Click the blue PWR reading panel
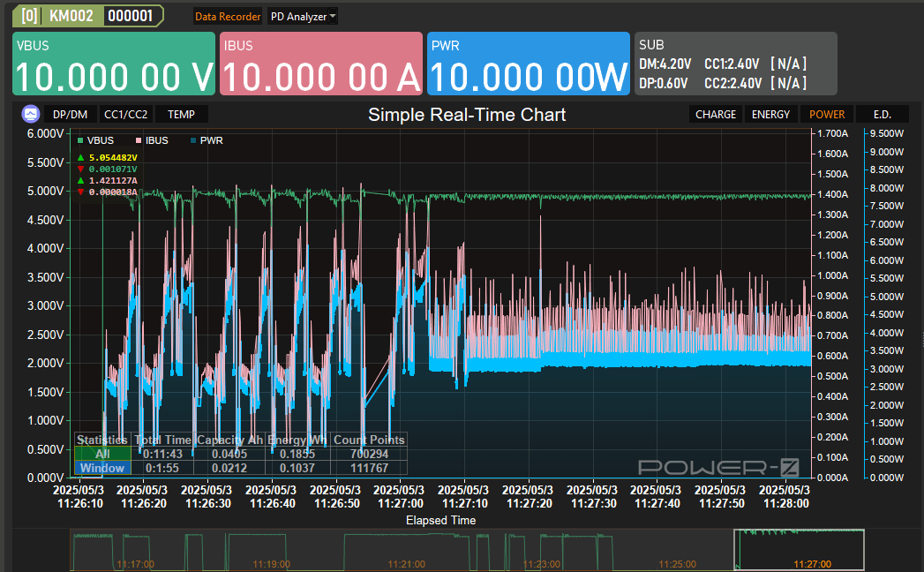The height and width of the screenshot is (572, 924). click(x=529, y=64)
